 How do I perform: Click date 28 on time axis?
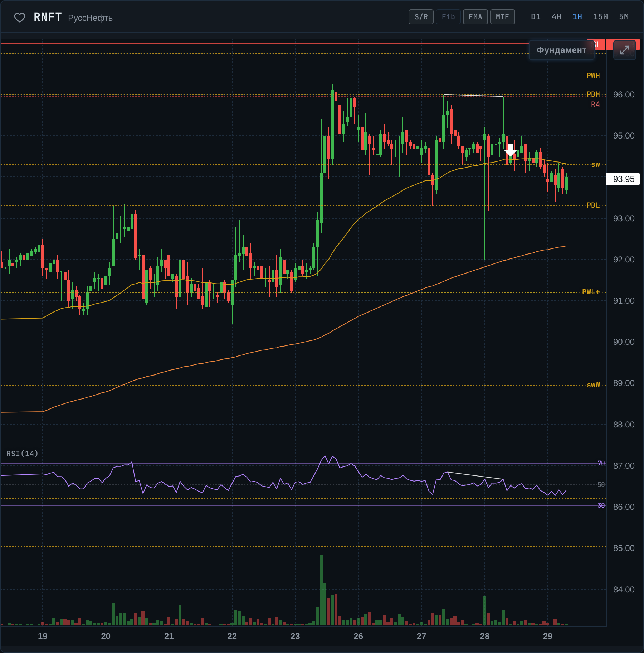click(484, 636)
